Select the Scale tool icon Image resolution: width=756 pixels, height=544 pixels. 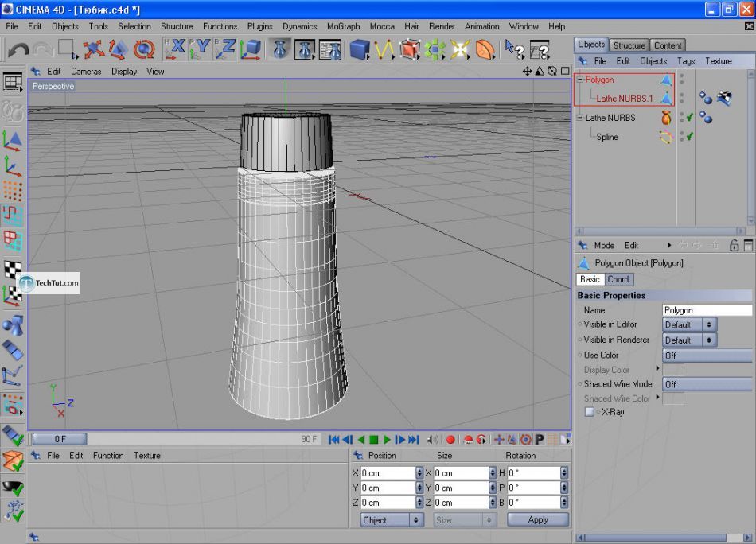pos(118,49)
